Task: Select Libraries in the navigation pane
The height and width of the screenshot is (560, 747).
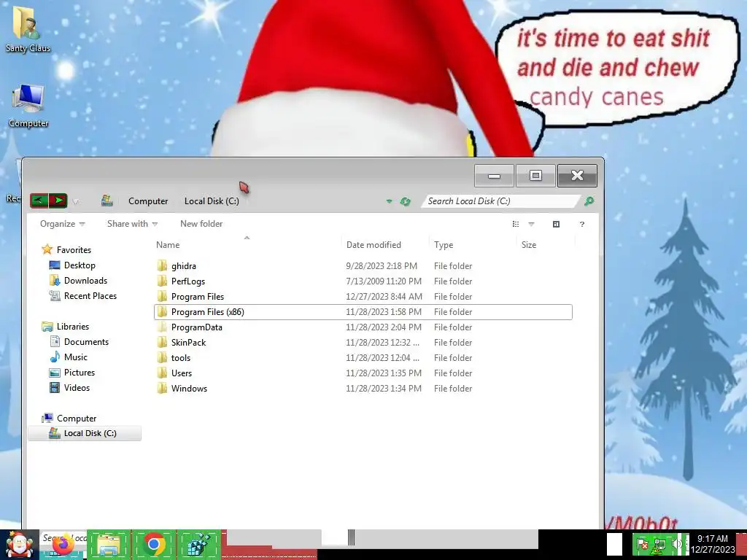Action: [72, 326]
